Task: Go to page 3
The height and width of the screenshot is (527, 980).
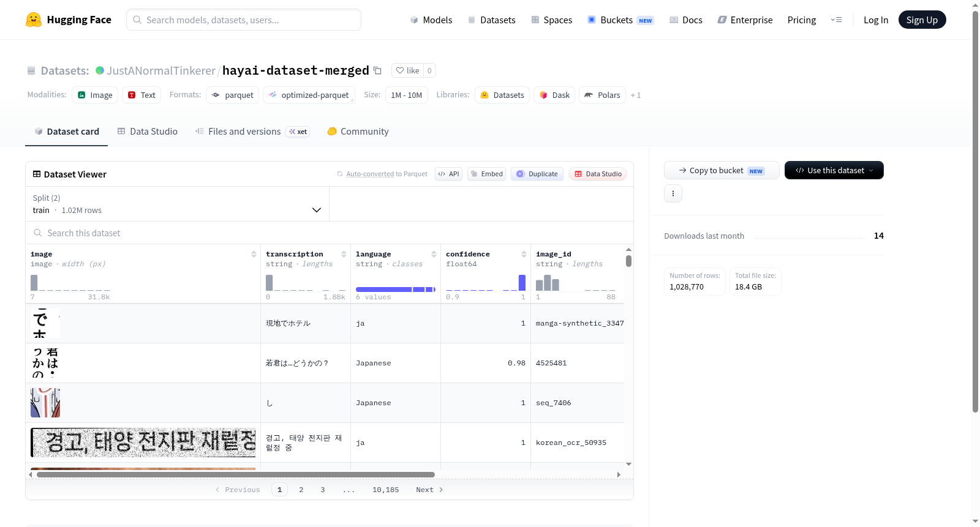Action: 323,490
